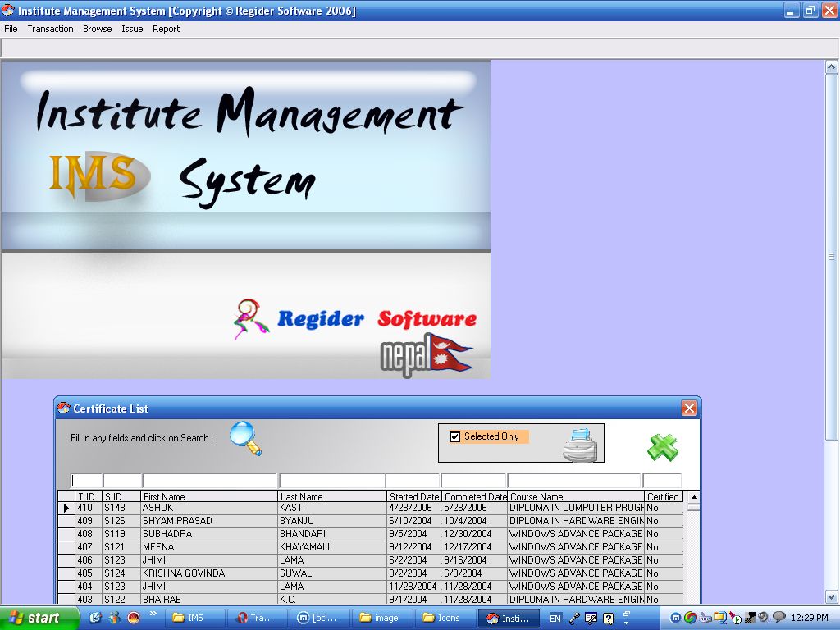Image resolution: width=840 pixels, height=630 pixels.
Task: Open the Issue menu
Action: (132, 29)
